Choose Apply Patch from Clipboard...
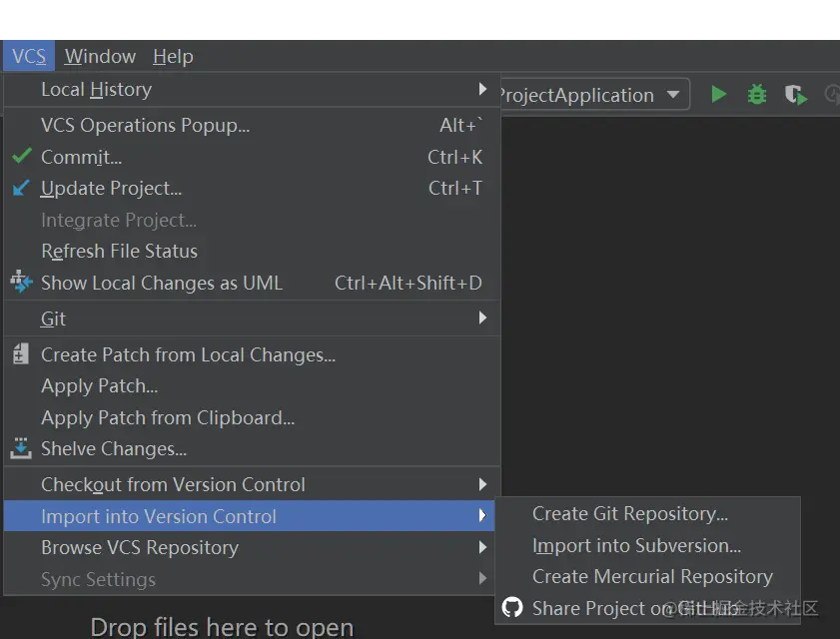Screen dimensions: 840x639 252,417
